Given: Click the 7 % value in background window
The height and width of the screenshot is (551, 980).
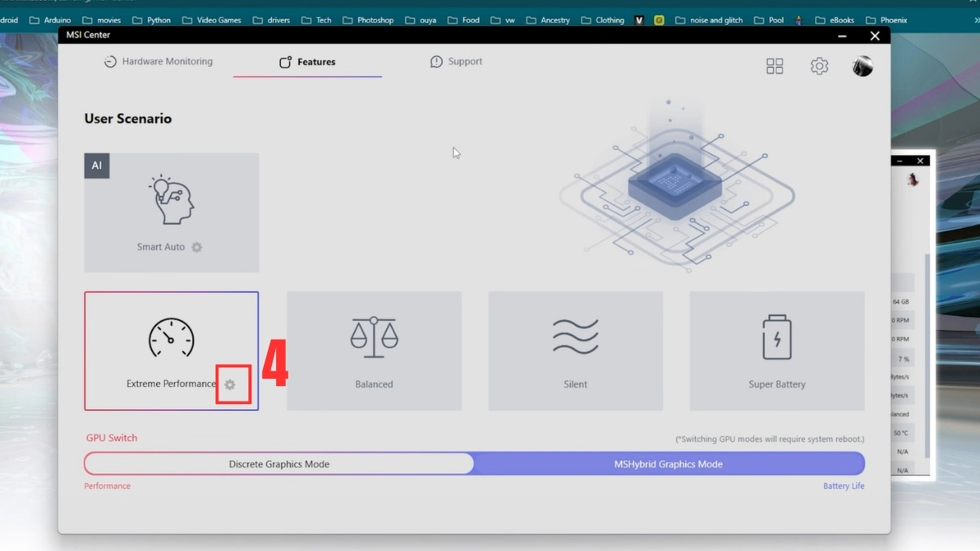Looking at the screenshot, I should 903,359.
